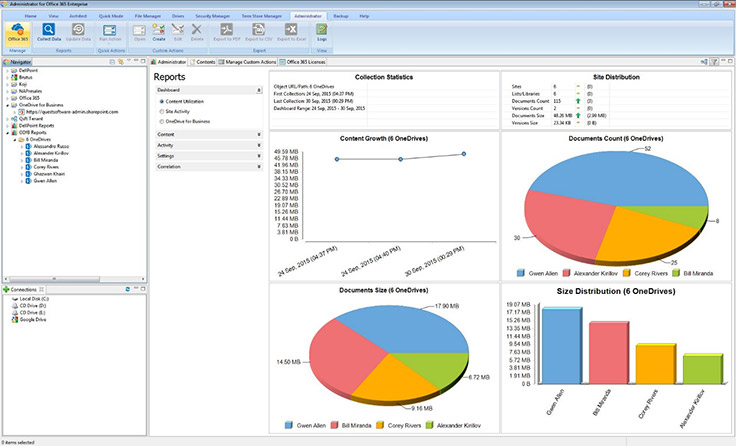Image resolution: width=736 pixels, height=446 pixels.
Task: Select the Bill Miranda OneDrive node
Action: 41,160
